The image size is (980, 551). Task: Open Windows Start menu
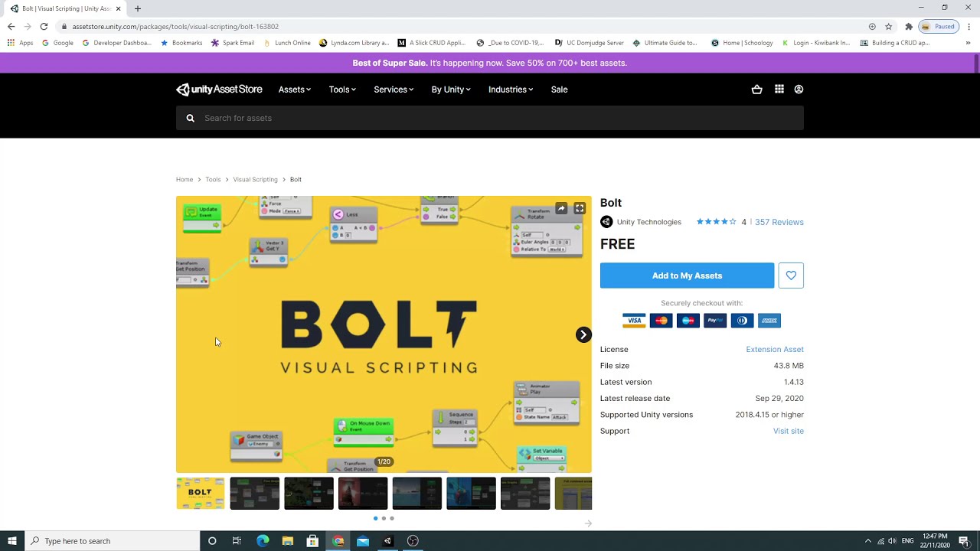pyautogui.click(x=11, y=541)
